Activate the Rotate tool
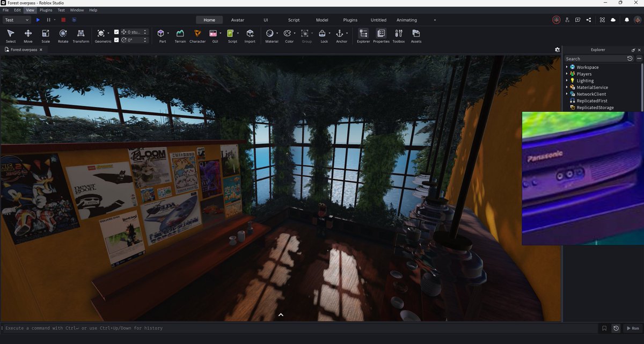The image size is (644, 344). 63,36
